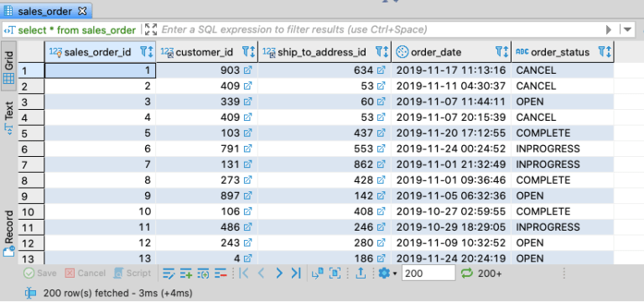Image resolution: width=644 pixels, height=302 pixels.
Task: Open customer 903 foreign key link icon
Action: pyautogui.click(x=247, y=70)
